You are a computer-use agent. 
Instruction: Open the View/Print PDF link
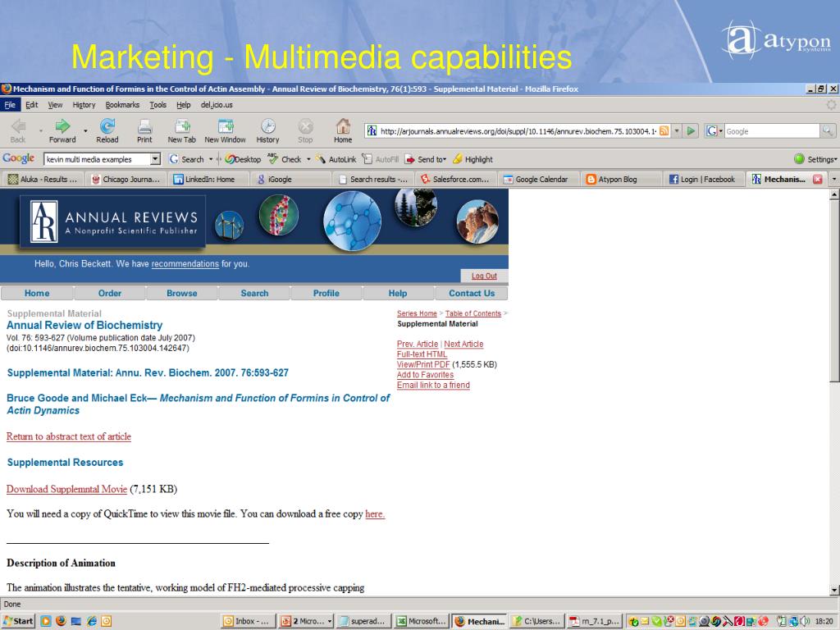tap(423, 364)
